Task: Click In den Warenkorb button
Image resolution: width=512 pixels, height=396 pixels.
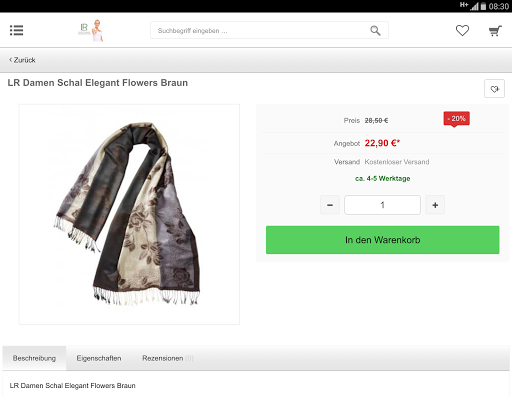Action: coord(383,240)
